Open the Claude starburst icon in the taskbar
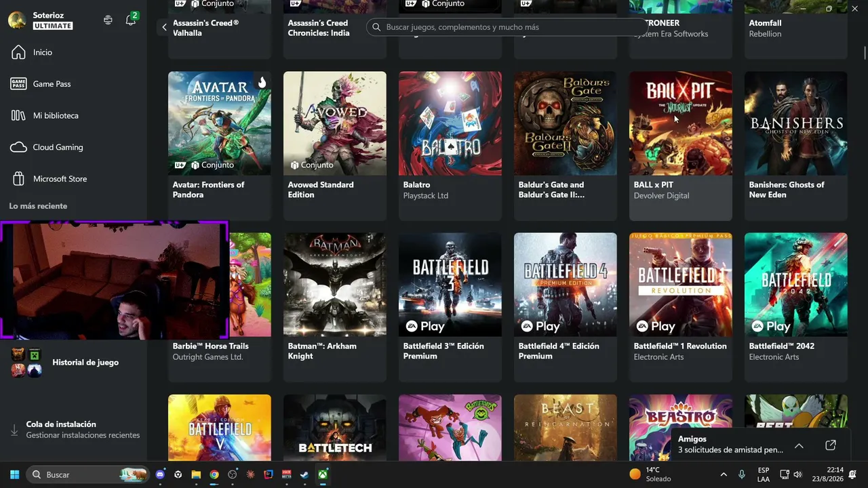Viewport: 868px width, 488px height. click(251, 474)
